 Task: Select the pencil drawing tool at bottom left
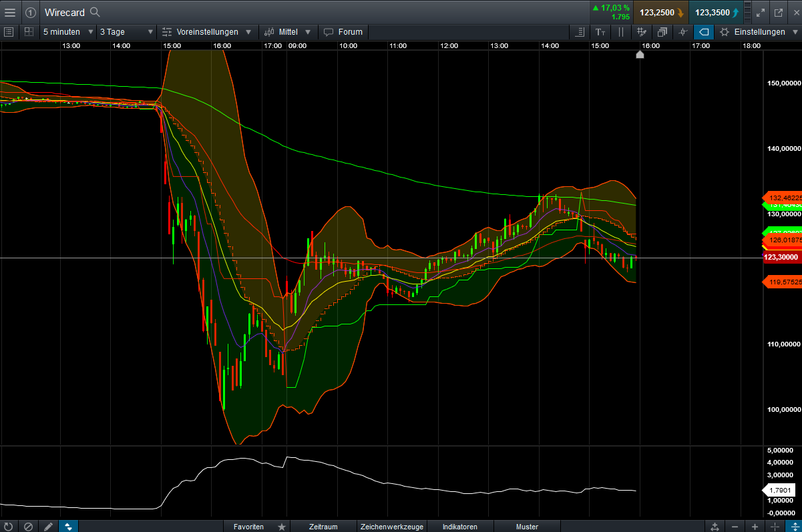(47, 527)
